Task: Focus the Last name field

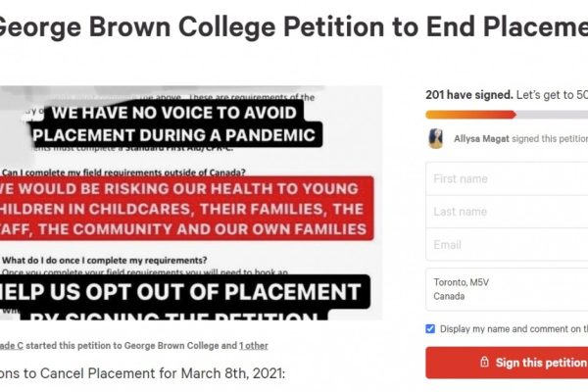Action: coord(507,212)
